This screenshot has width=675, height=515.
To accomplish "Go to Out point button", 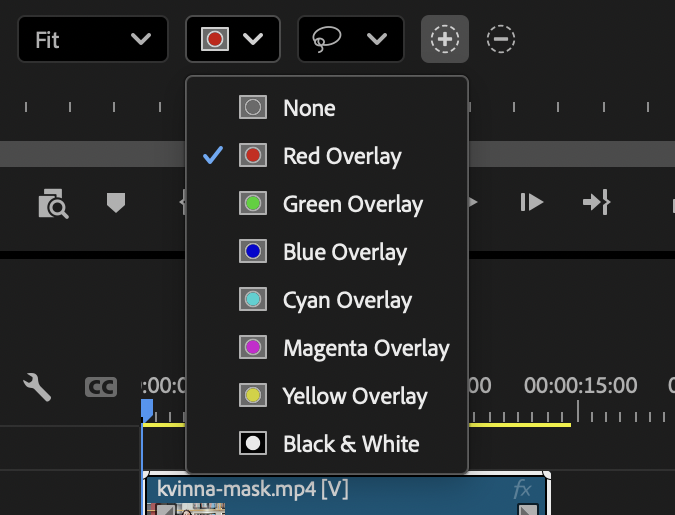I will [597, 202].
